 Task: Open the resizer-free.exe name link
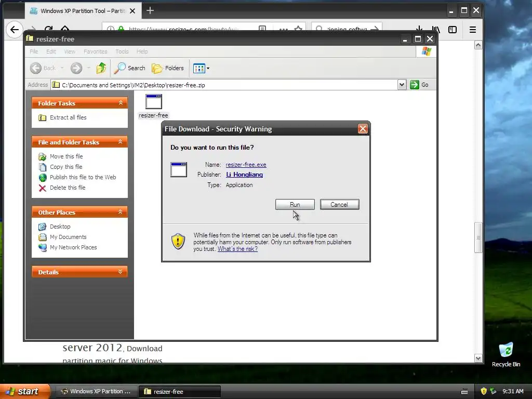click(246, 165)
